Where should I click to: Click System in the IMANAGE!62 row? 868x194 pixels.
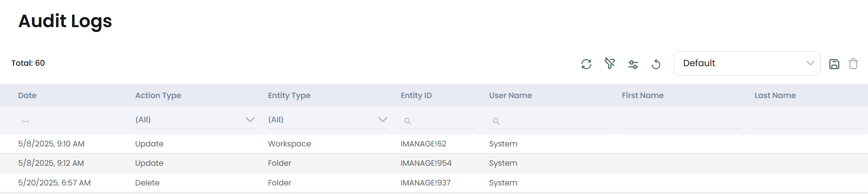pyautogui.click(x=503, y=144)
